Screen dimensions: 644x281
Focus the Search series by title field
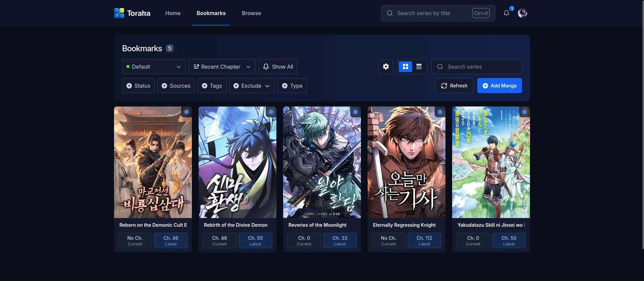point(438,13)
